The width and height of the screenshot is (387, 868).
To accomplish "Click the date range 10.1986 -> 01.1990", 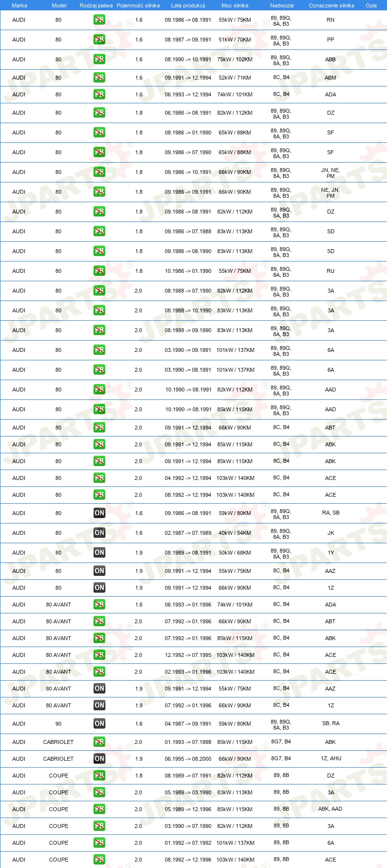I will [x=188, y=271].
